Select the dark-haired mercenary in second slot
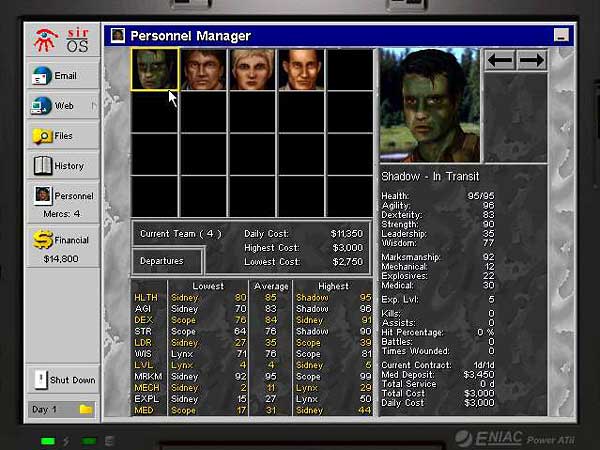This screenshot has height=450, width=600. point(204,69)
